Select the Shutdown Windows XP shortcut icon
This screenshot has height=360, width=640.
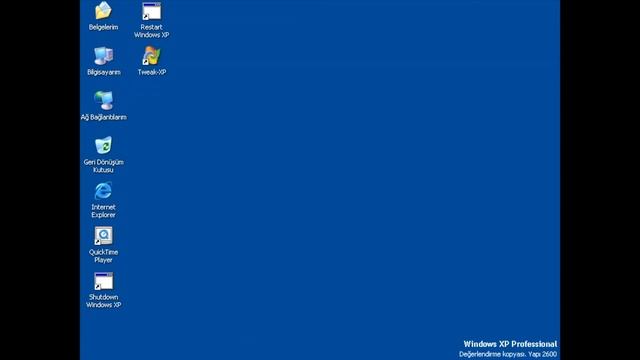[103, 281]
